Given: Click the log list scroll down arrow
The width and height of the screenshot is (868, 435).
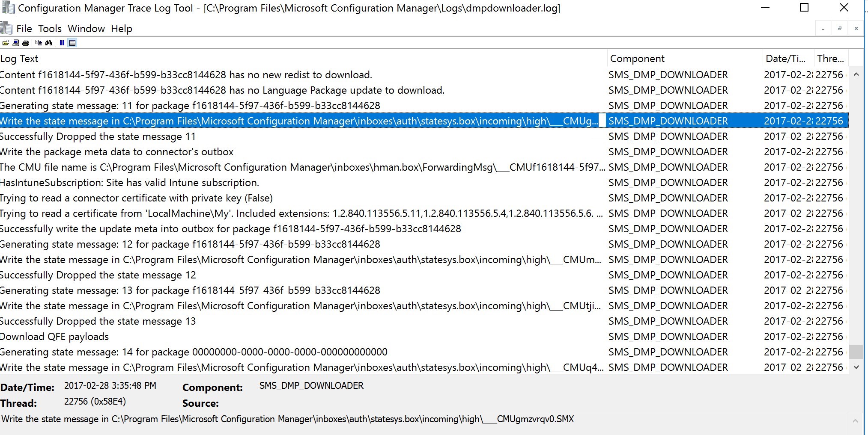Looking at the screenshot, I should tap(856, 367).
